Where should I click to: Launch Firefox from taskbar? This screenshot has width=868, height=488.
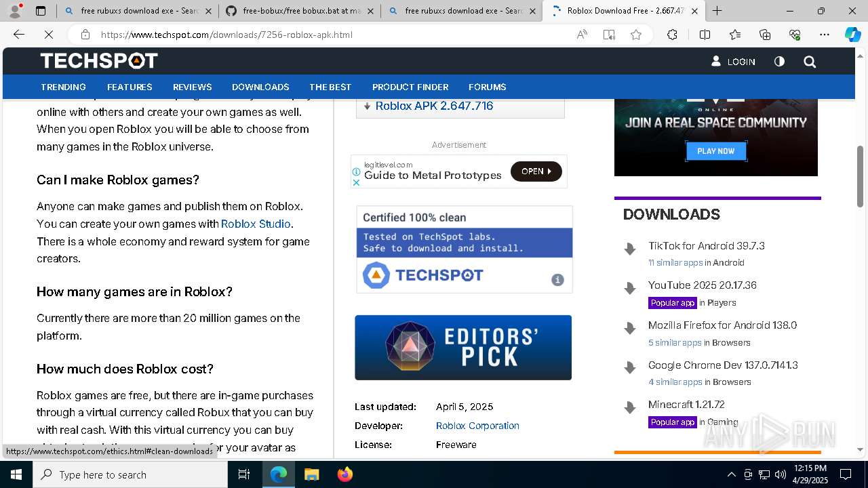coord(345,474)
